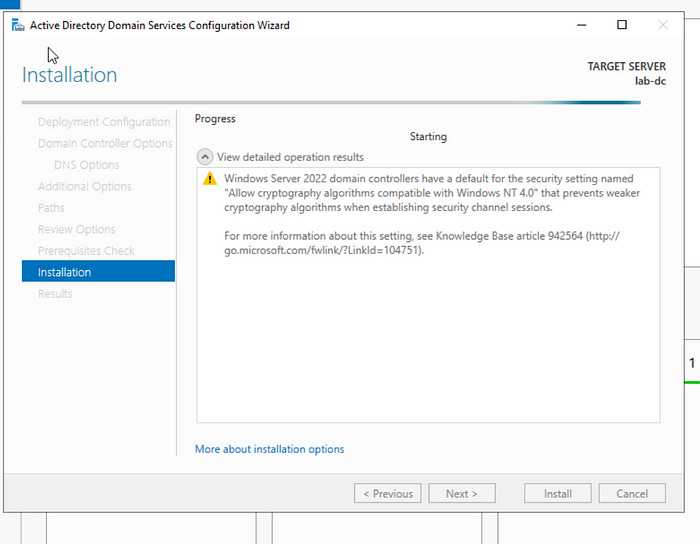Click the Knowledge Base article 942564 text
700x544 pixels.
pyautogui.click(x=509, y=236)
